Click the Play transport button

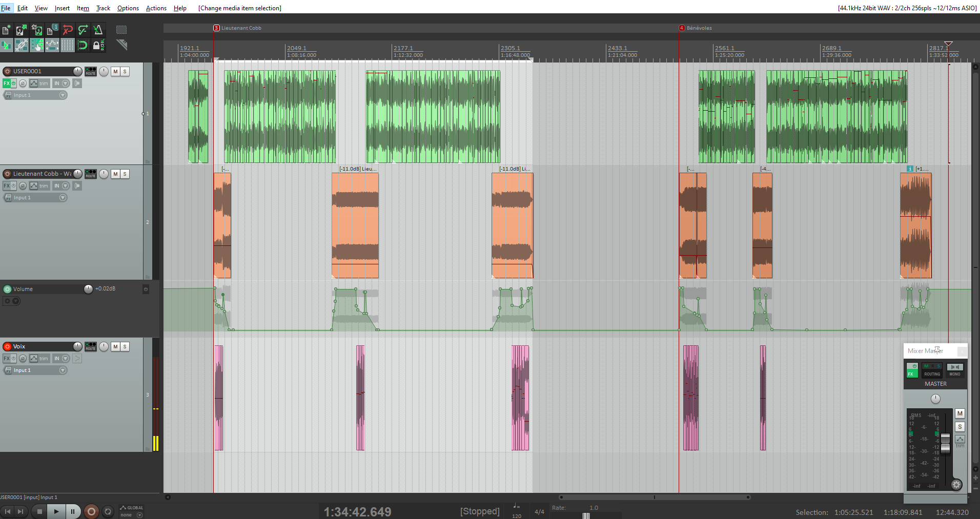(56, 511)
